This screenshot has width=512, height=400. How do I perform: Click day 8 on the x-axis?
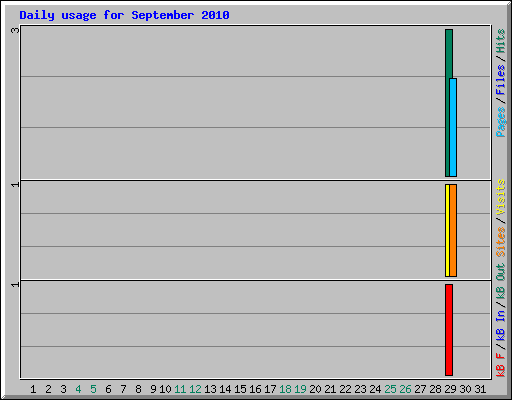138,389
